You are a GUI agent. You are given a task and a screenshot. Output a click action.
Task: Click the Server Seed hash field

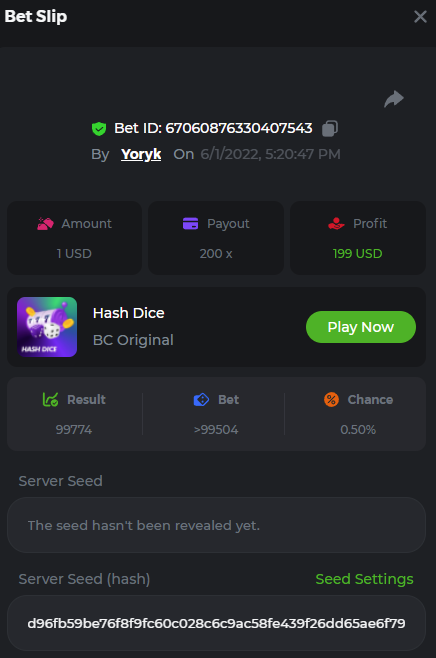[x=217, y=623]
